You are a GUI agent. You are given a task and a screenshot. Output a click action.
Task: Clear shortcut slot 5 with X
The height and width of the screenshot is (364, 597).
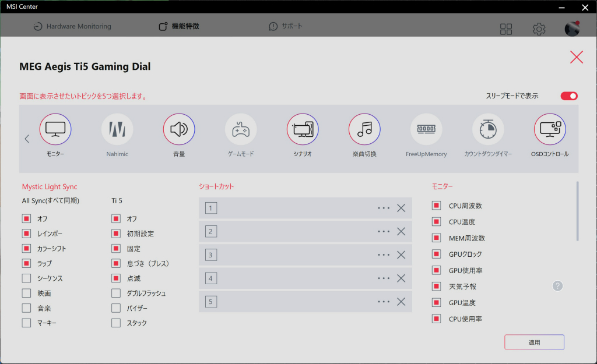click(x=401, y=302)
